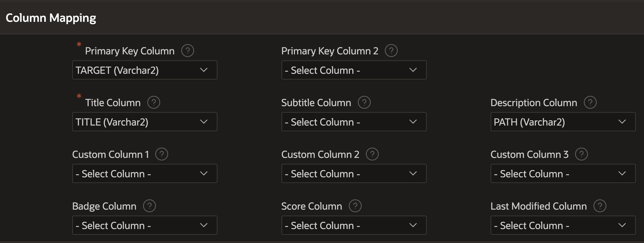Screen dimensions: 644x243
Task: Expand the Last Modified Column select list
Action: (x=563, y=225)
